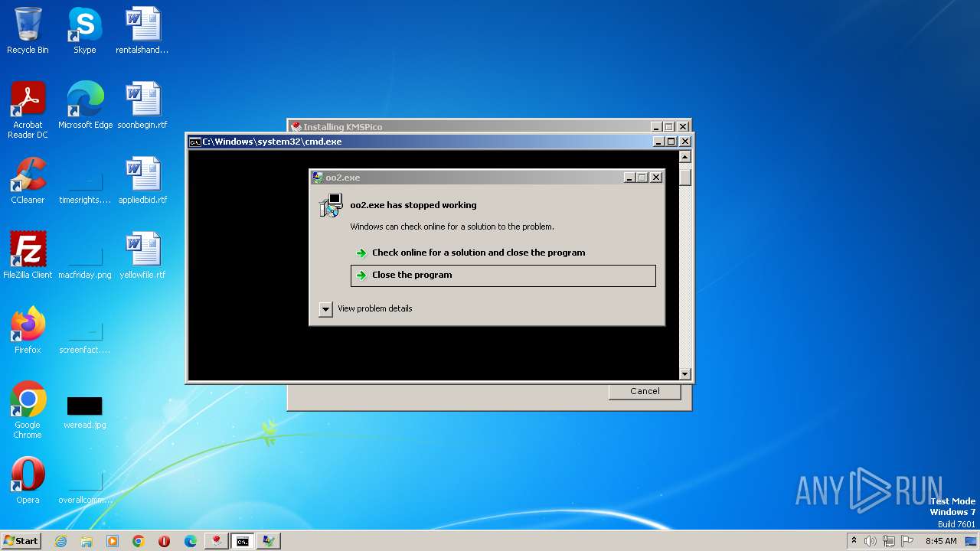
Task: Maximize the cmd.exe window
Action: coord(671,142)
